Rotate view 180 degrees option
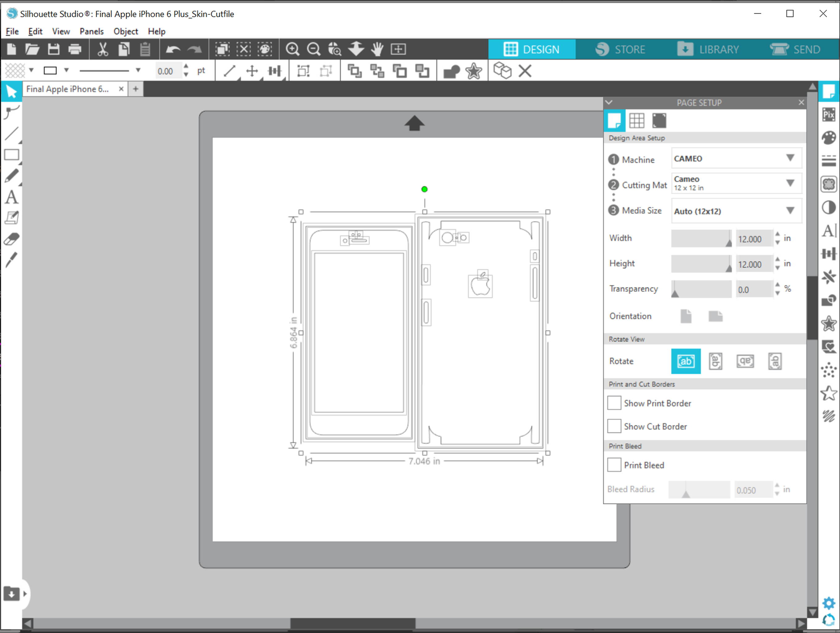This screenshot has height=633, width=840. [745, 361]
